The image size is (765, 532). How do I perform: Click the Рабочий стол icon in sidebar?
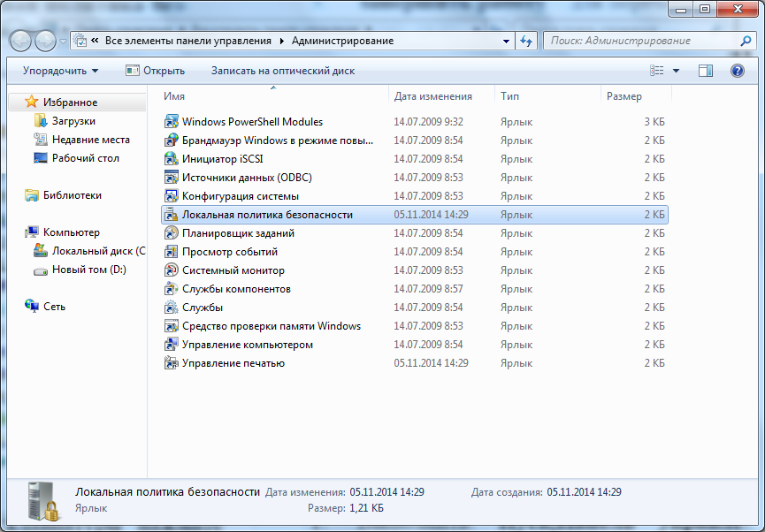(x=41, y=158)
